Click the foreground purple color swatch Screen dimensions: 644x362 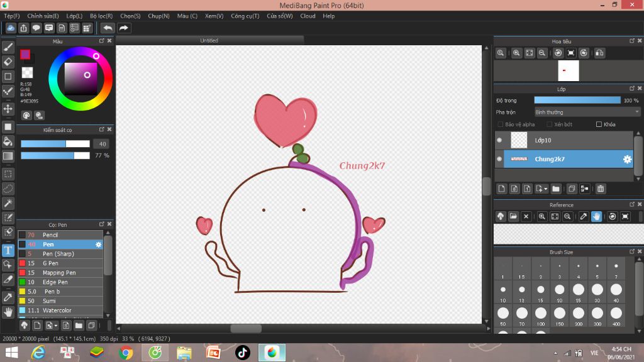point(25,54)
